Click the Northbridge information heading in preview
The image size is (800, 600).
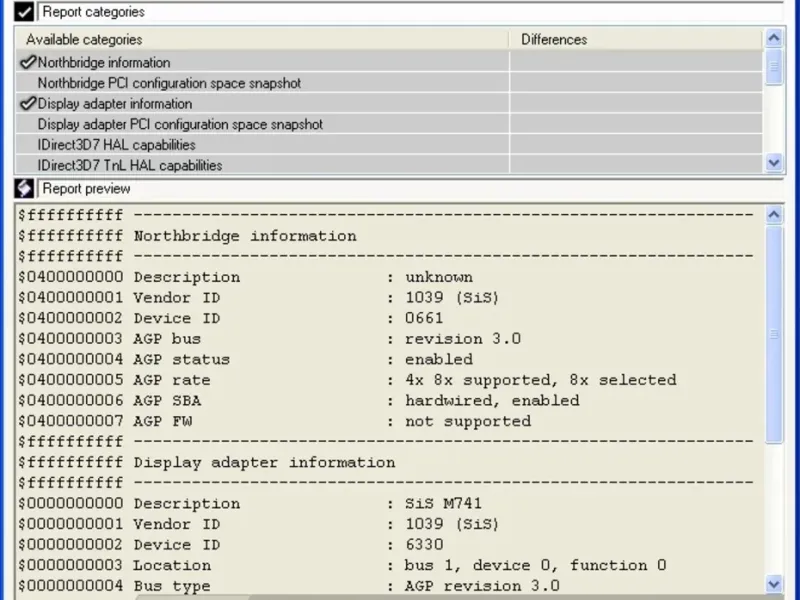coord(245,236)
